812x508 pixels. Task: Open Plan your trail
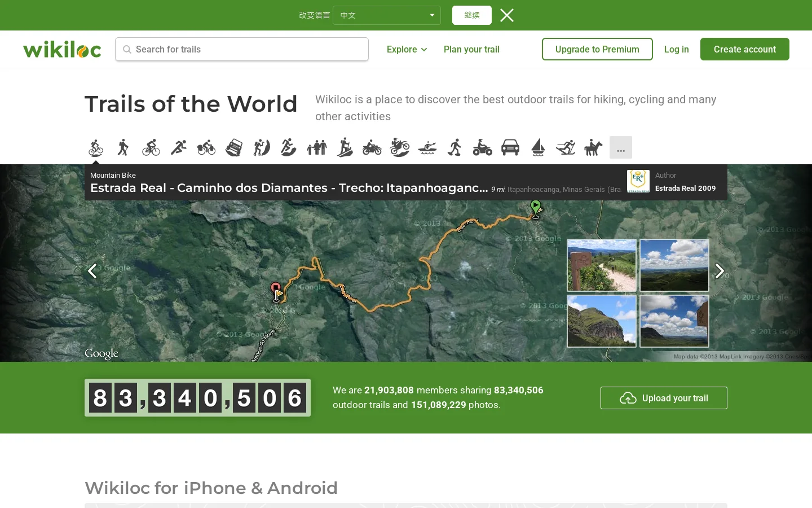click(x=471, y=49)
